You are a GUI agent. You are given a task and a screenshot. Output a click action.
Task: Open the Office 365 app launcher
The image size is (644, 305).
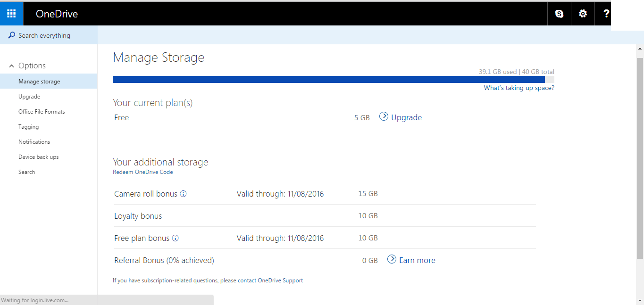click(11, 13)
